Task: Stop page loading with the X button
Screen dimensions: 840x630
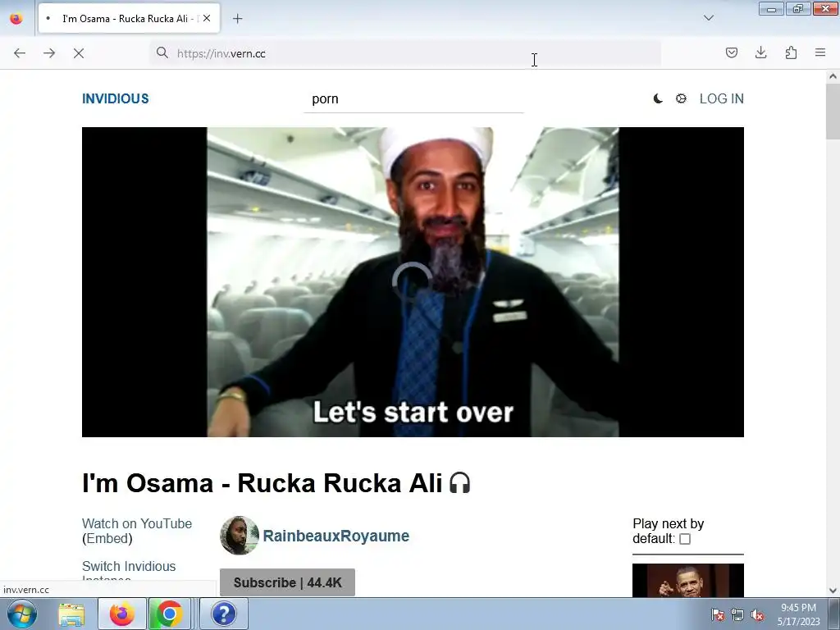Action: (x=79, y=53)
